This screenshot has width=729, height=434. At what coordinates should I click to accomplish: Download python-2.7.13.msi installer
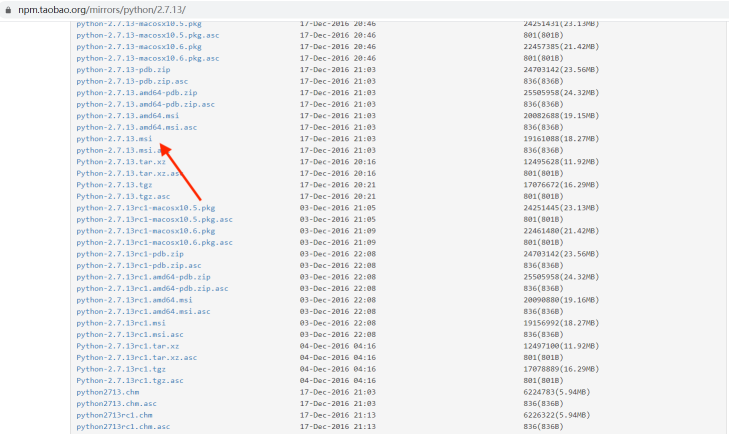click(114, 139)
